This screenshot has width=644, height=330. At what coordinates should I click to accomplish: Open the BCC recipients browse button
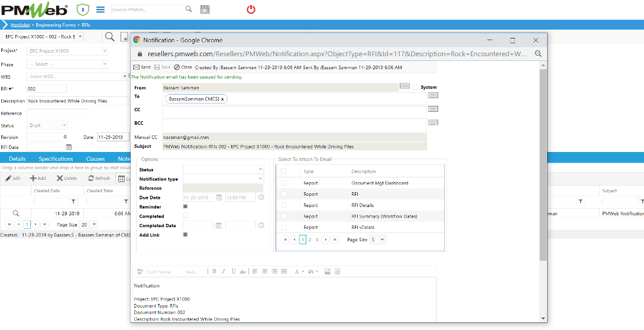[x=433, y=122]
